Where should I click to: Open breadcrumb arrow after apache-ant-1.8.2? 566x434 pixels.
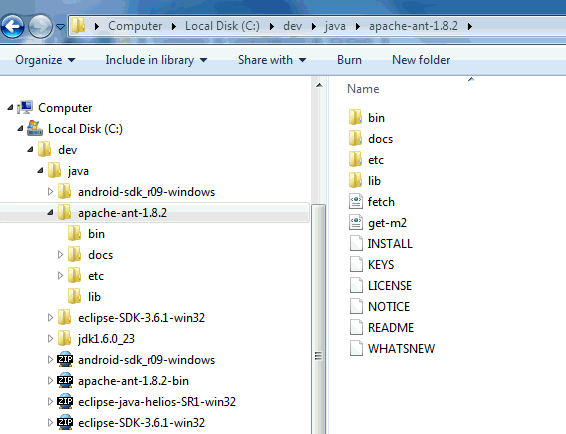pos(470,26)
